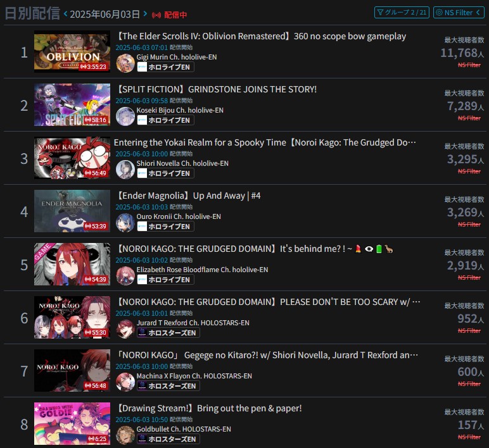Open Gigi Murin channel avatar
This screenshot has width=489, height=448.
click(125, 63)
